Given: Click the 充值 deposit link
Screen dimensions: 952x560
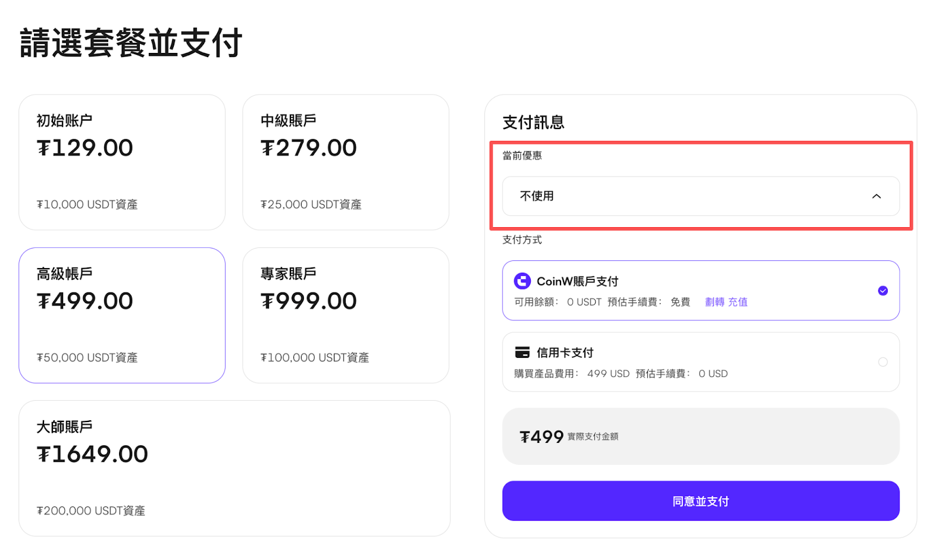Looking at the screenshot, I should click(738, 302).
